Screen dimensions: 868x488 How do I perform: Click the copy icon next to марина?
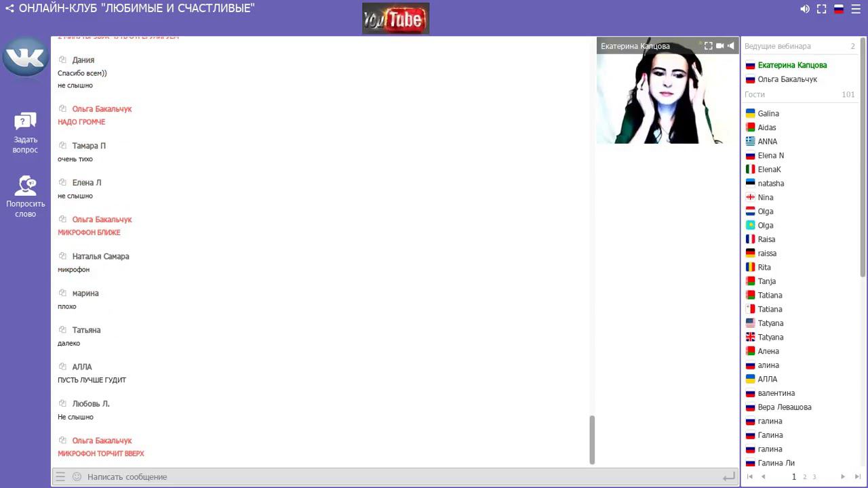pos(62,293)
